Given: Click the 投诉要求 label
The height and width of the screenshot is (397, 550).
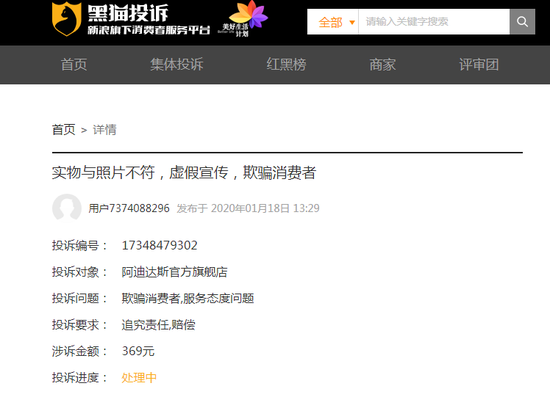Looking at the screenshot, I should 80,325.
